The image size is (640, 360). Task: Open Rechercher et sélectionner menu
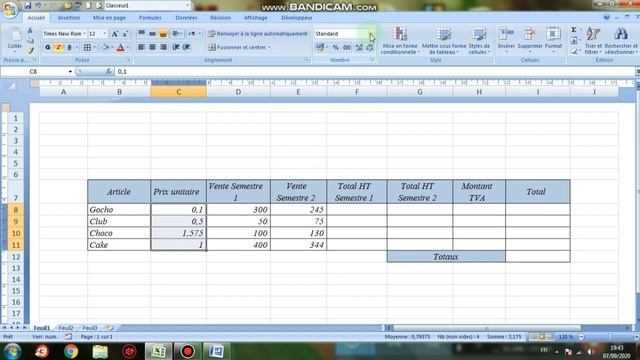[621, 40]
